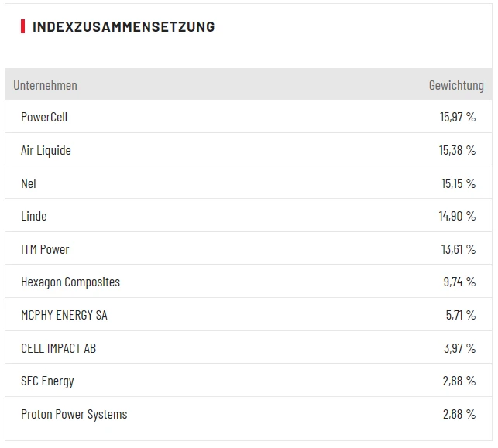Click Proton Power Systems company name
Image resolution: width=498 pixels, height=448 pixels.
(x=74, y=414)
